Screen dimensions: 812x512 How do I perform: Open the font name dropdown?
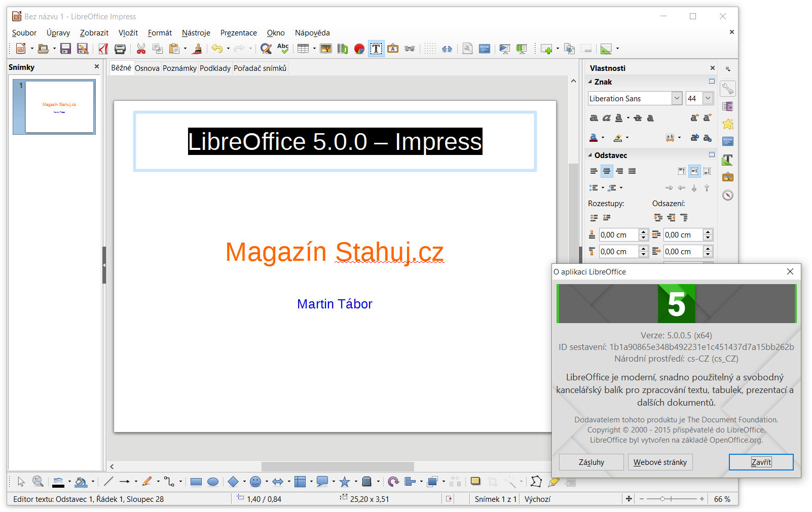pyautogui.click(x=677, y=98)
